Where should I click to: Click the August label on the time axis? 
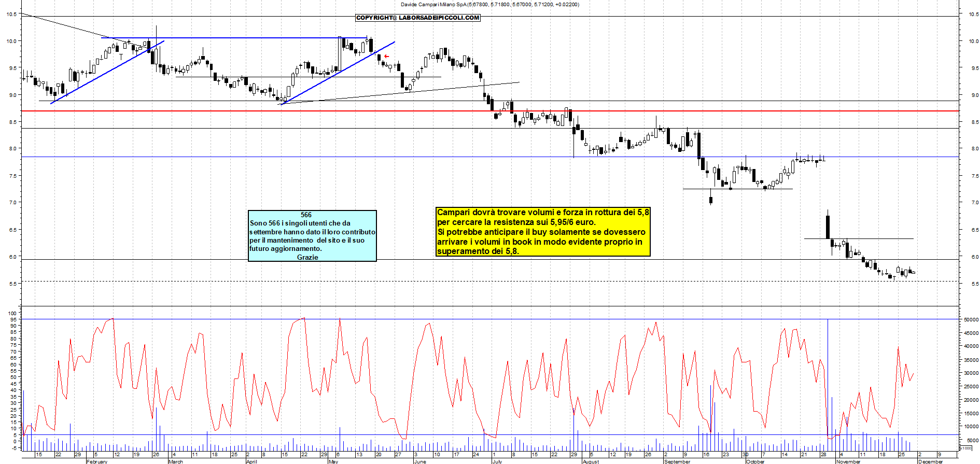pyautogui.click(x=591, y=461)
